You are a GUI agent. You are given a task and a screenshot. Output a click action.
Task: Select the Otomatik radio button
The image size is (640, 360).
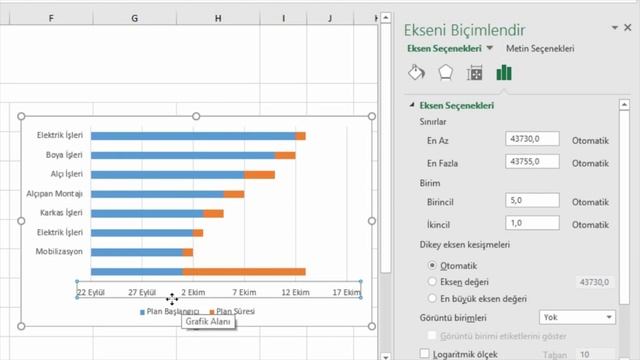pos(432,265)
